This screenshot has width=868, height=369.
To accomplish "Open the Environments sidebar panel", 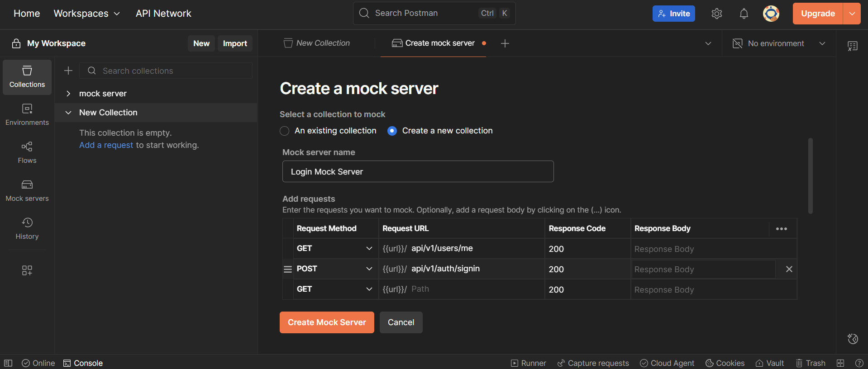I will click(x=27, y=115).
